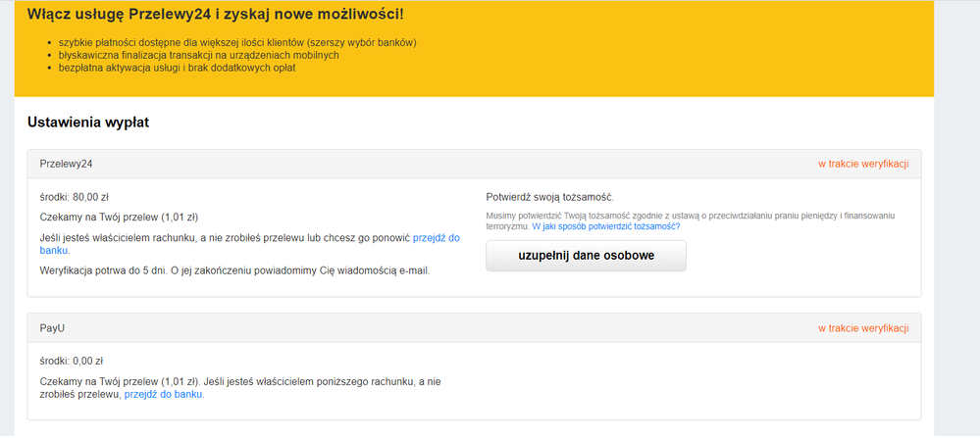Click the 'szybkie płatności' bullet point

click(x=237, y=42)
